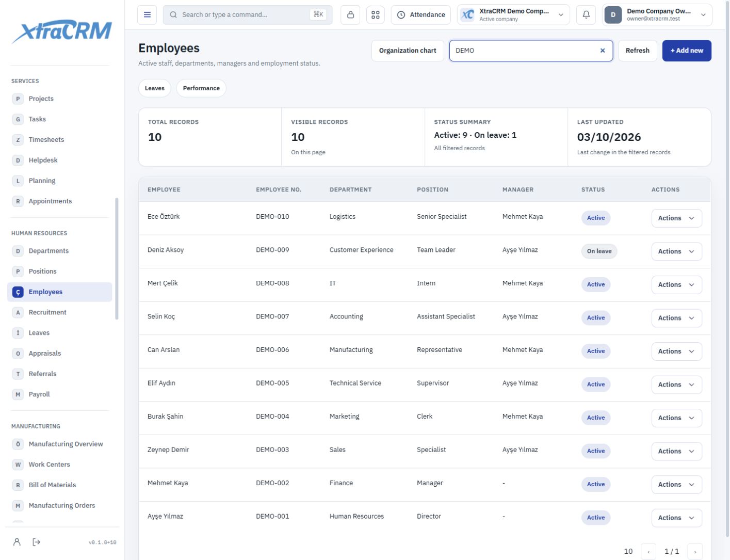Viewport: 730px width, 560px height.
Task: Add a new employee
Action: click(687, 51)
